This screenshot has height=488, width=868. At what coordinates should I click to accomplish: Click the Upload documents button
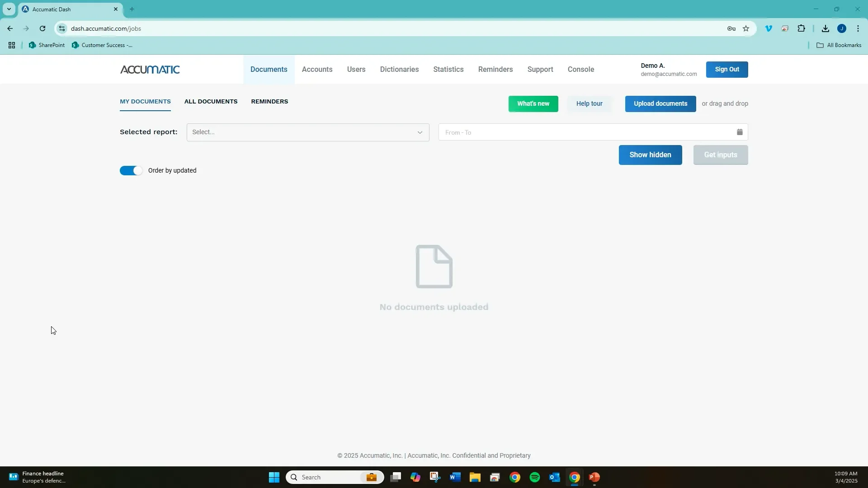click(x=660, y=103)
